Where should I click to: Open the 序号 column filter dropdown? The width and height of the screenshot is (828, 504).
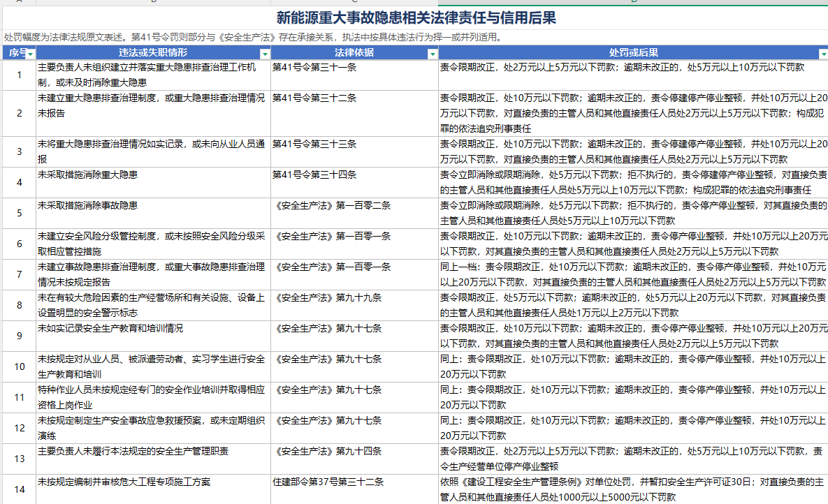pyautogui.click(x=31, y=54)
